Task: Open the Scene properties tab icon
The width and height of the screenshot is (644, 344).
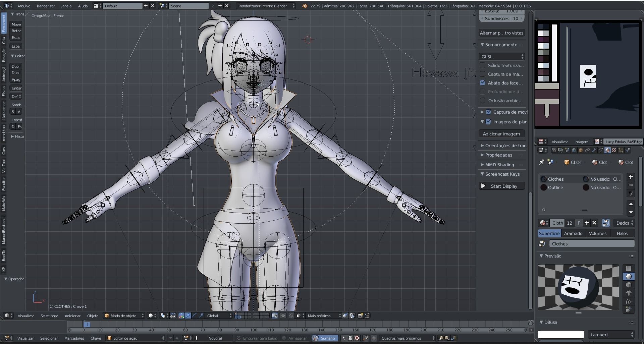Action: pyautogui.click(x=567, y=150)
